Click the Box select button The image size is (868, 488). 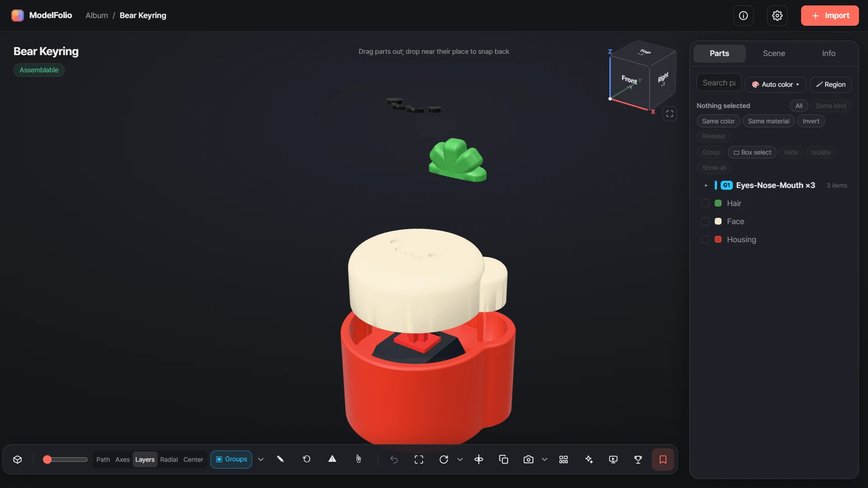point(752,152)
